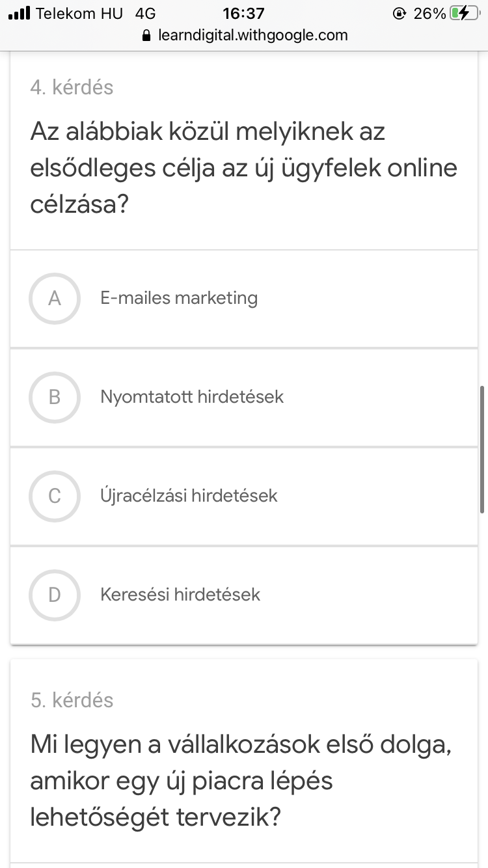Select the circle labeled D
The width and height of the screenshot is (488, 868).
55,595
